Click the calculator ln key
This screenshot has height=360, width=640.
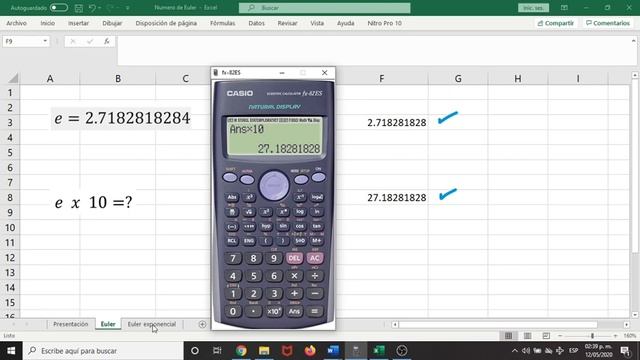pyautogui.click(x=317, y=212)
